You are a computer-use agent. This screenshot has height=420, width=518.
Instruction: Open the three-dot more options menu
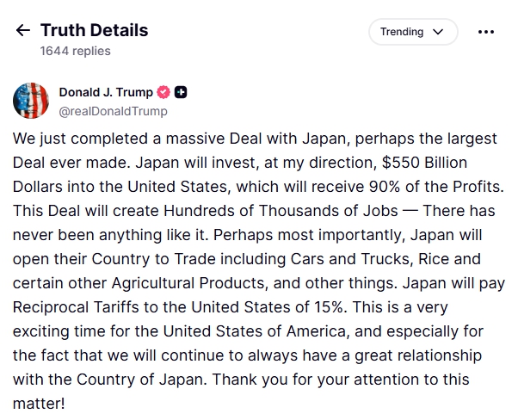point(486,32)
